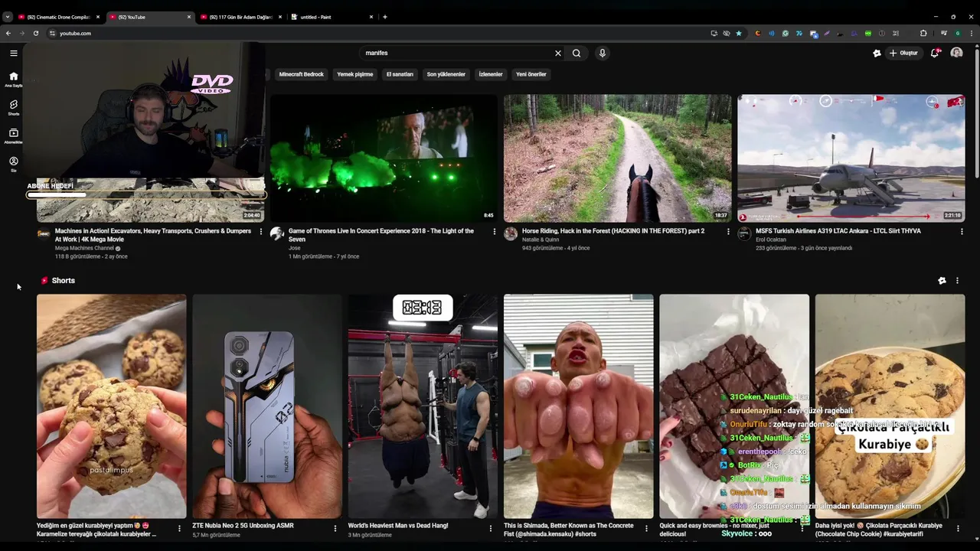Open Chrome media controls icon
Screen dimensions: 980x551
[944, 33]
